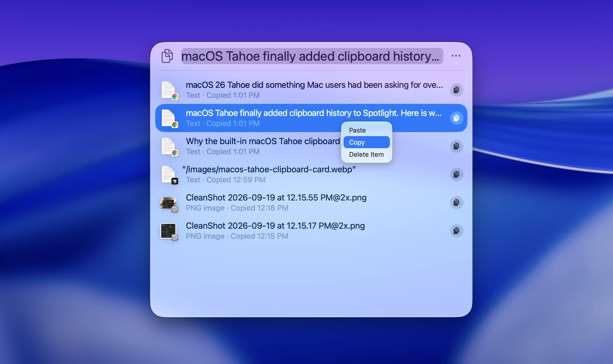Select 'macOS 26 Tahoe did something Mac users' entry

click(311, 90)
